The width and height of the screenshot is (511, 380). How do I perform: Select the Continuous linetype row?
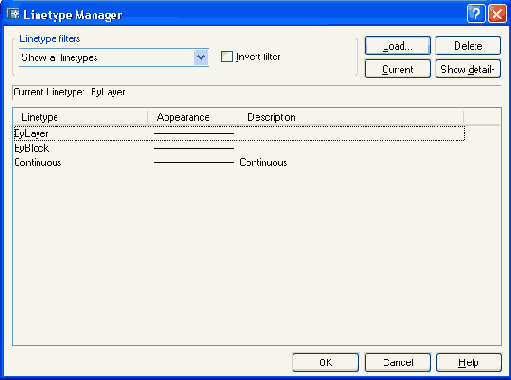(x=239, y=162)
